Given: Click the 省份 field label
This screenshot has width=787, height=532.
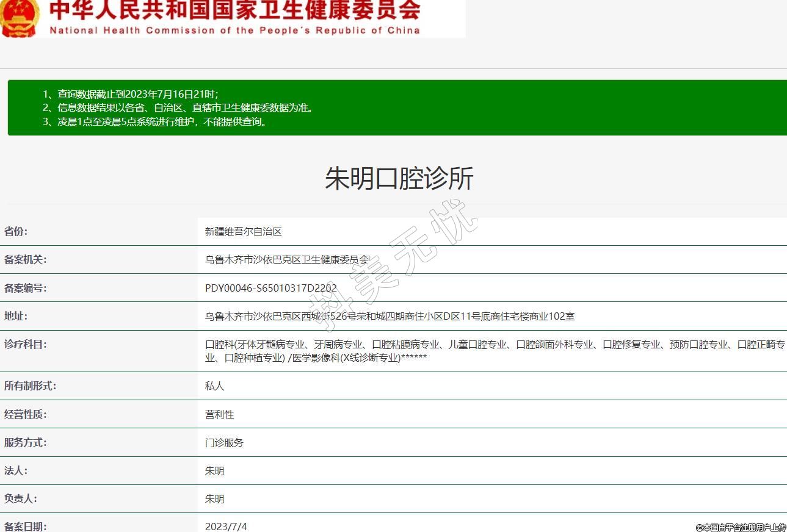Looking at the screenshot, I should point(16,231).
